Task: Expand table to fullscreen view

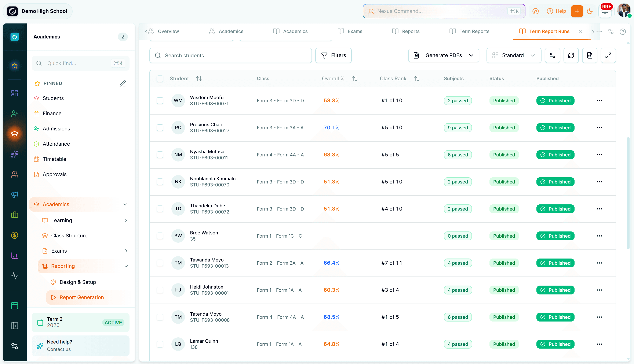Action: click(608, 55)
